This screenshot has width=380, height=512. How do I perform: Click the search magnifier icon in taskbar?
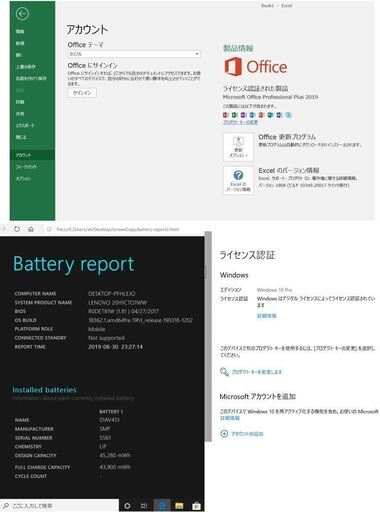click(6, 506)
